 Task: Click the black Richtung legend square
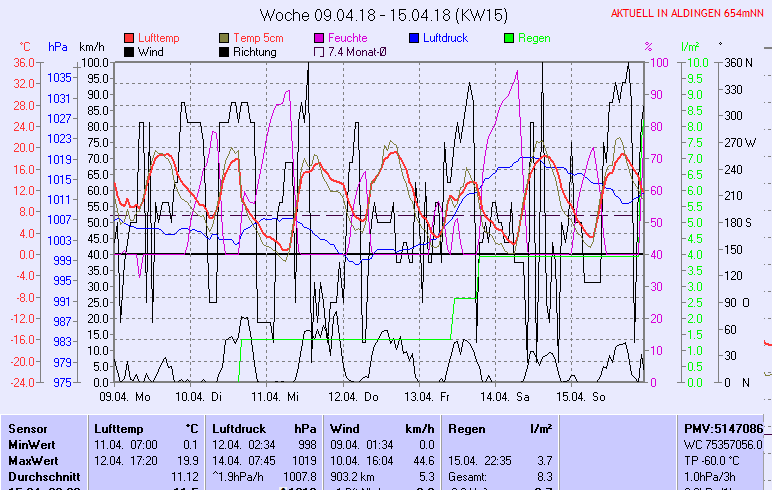224,52
